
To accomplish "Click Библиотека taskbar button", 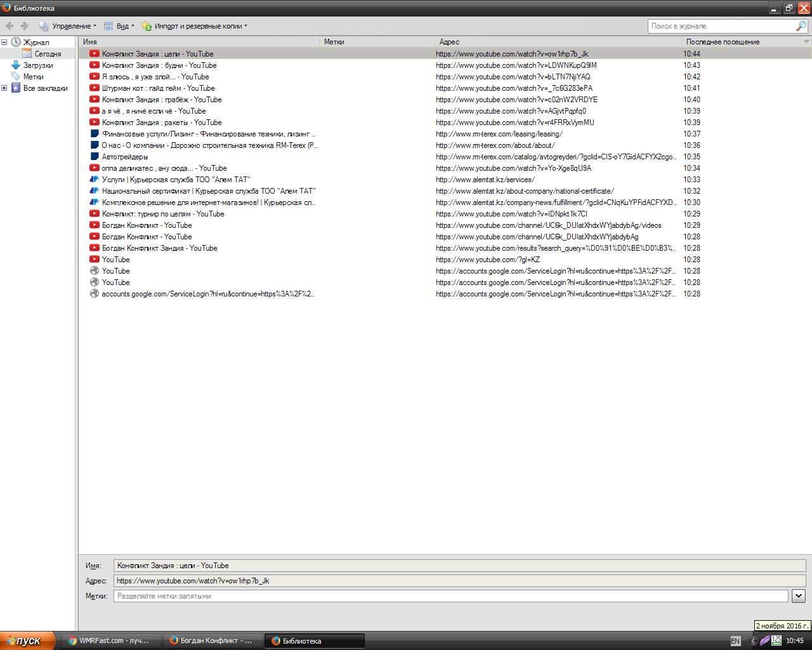I will coord(315,640).
